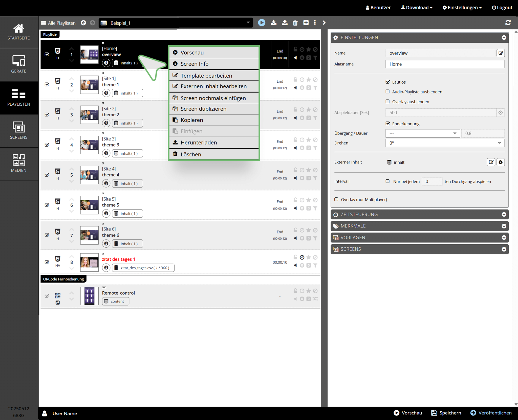Click the blue play icon in the toolbar
Image resolution: width=518 pixels, height=420 pixels.
click(262, 23)
